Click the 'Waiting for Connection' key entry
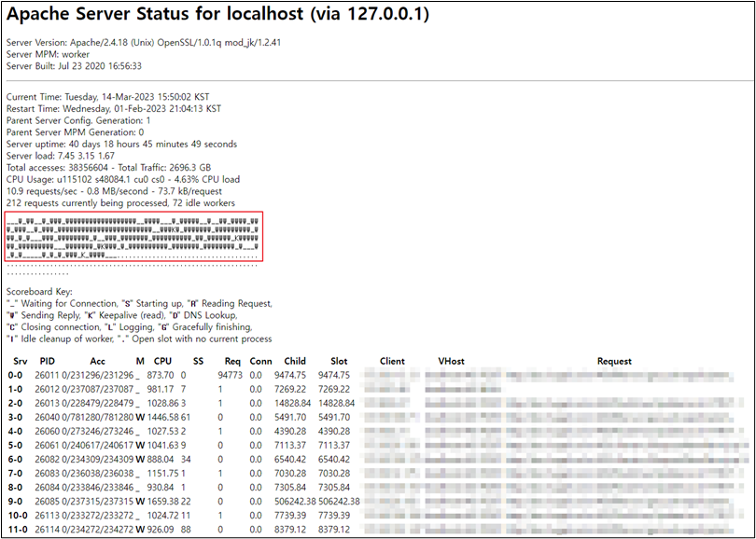Viewport: 756px width, 539px height. click(62, 303)
